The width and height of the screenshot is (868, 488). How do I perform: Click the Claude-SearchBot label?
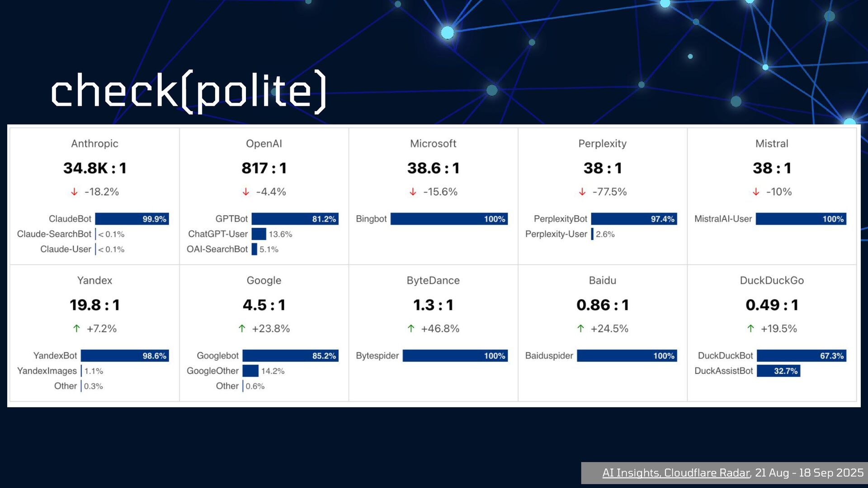pyautogui.click(x=54, y=234)
